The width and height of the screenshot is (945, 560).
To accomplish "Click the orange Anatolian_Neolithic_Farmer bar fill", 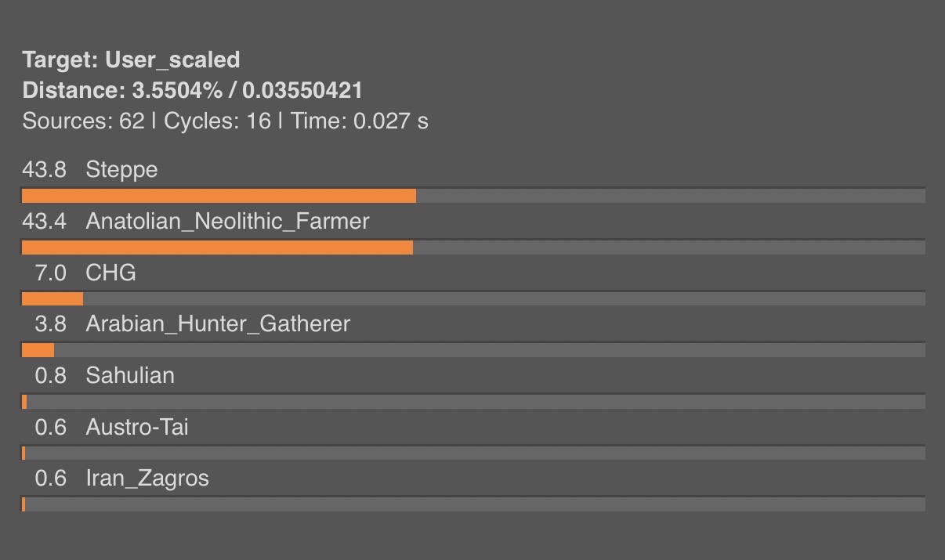I will [217, 247].
